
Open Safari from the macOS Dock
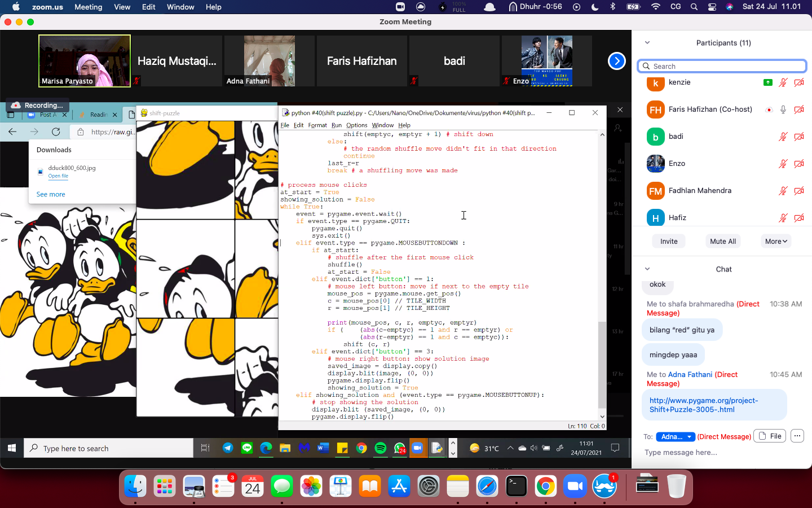pos(487,486)
